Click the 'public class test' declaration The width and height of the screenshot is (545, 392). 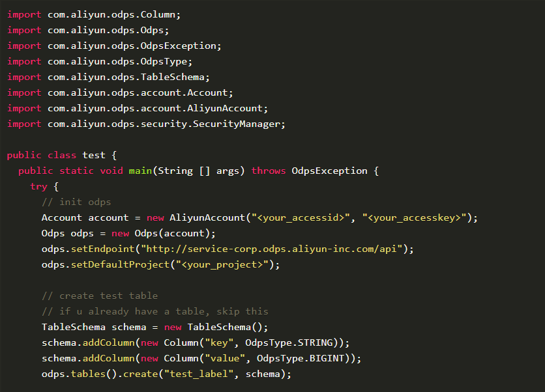click(x=62, y=155)
